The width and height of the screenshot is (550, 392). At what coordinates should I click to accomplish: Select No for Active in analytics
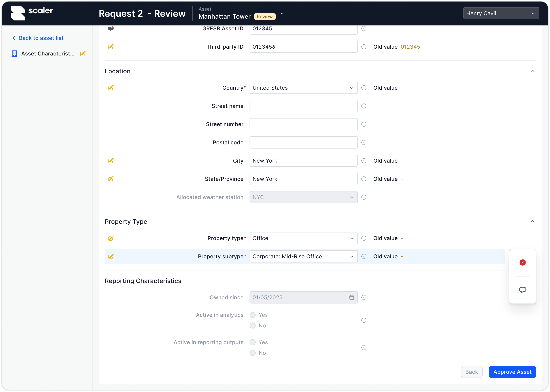252,326
